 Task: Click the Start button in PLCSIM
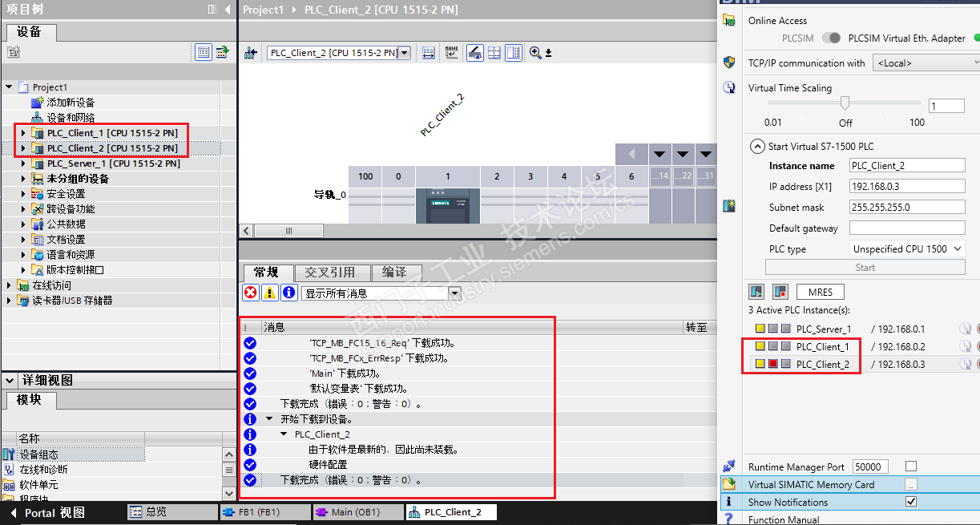click(x=865, y=268)
